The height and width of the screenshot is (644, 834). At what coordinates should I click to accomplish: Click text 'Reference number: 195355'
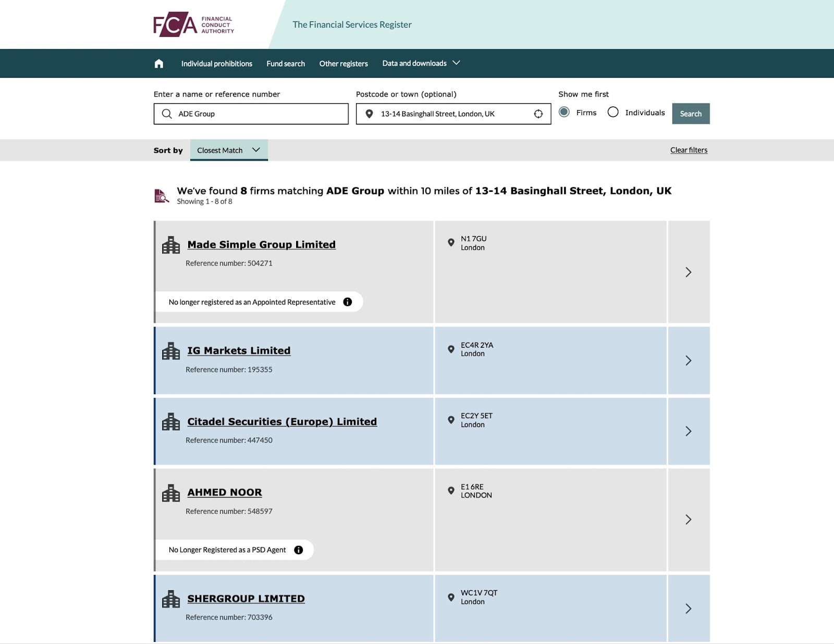tap(229, 370)
